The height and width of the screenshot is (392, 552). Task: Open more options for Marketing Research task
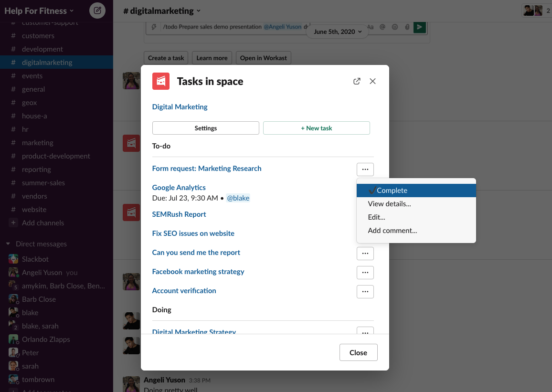[x=365, y=169]
